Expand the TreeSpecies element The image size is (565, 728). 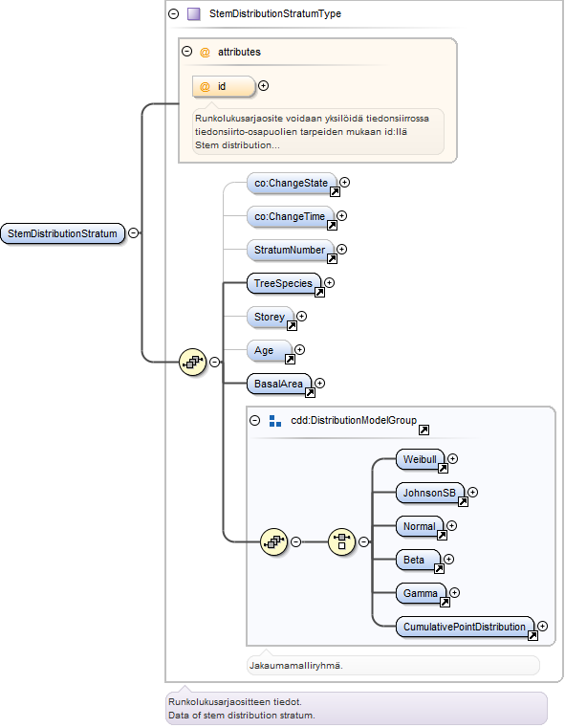click(x=330, y=283)
